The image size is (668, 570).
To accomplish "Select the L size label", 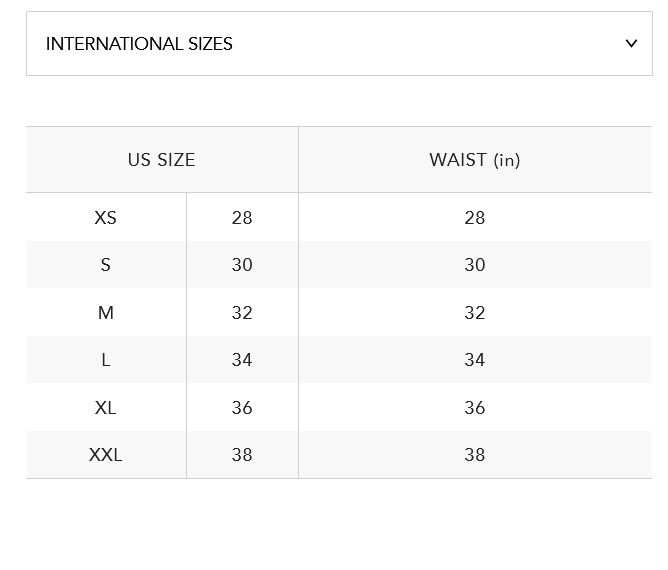I will click(106, 360).
